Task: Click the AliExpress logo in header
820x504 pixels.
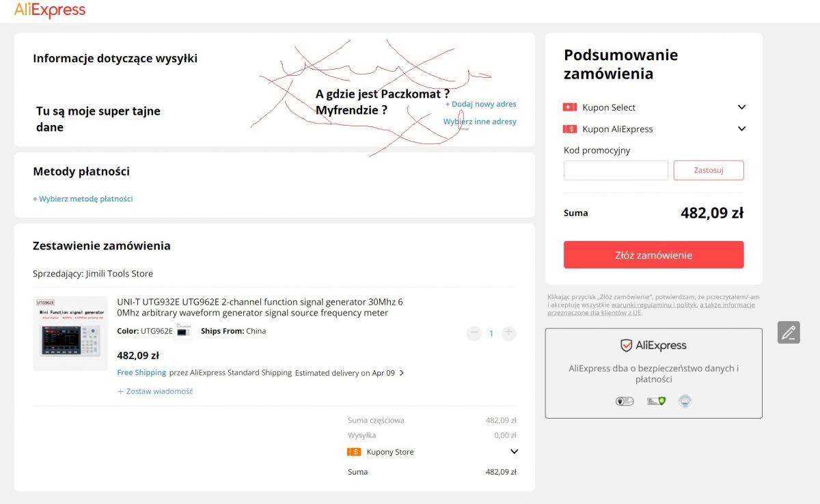Action: (x=49, y=10)
